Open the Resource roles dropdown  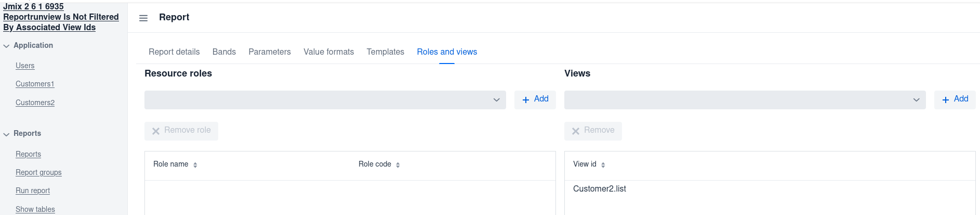tap(325, 100)
